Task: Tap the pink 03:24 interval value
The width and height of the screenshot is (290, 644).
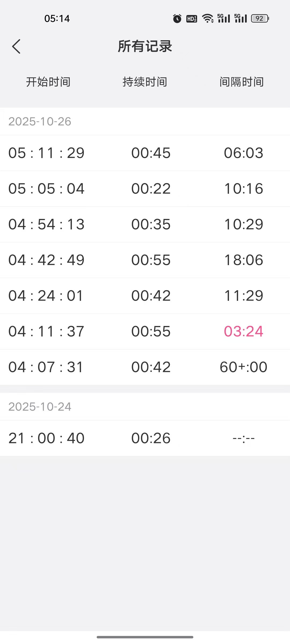Action: pos(244,331)
